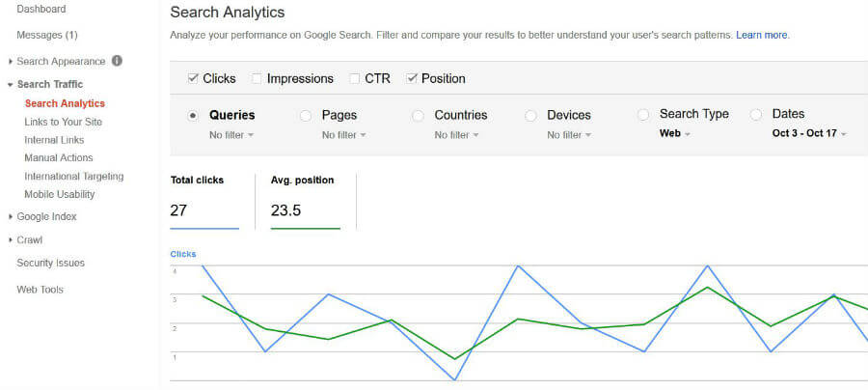Image resolution: width=868 pixels, height=390 pixels.
Task: Select the Countries radio button
Action: [419, 115]
